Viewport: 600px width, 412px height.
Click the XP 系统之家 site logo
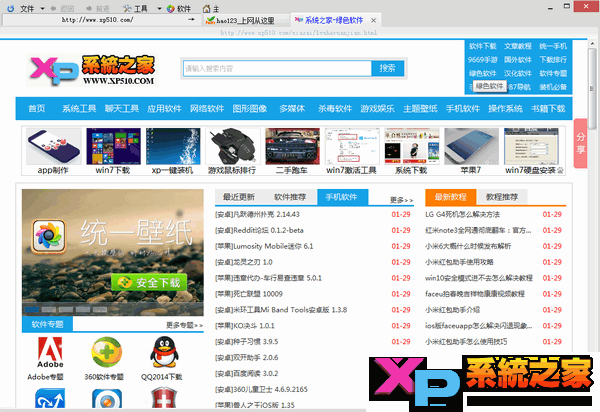click(x=92, y=70)
